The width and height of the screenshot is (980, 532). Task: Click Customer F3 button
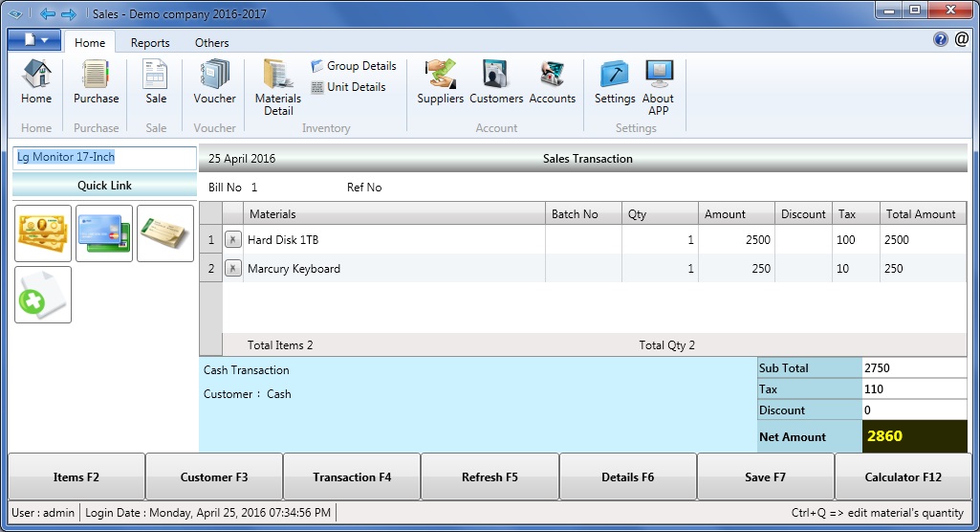point(214,477)
